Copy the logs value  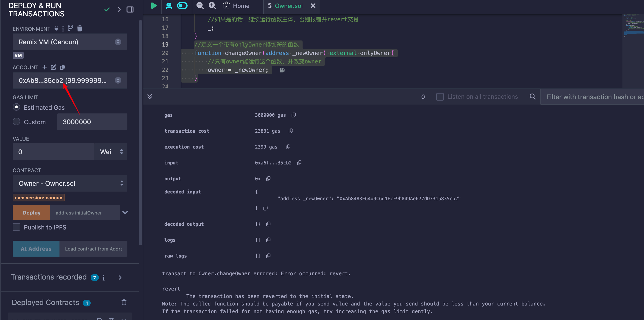pyautogui.click(x=268, y=240)
